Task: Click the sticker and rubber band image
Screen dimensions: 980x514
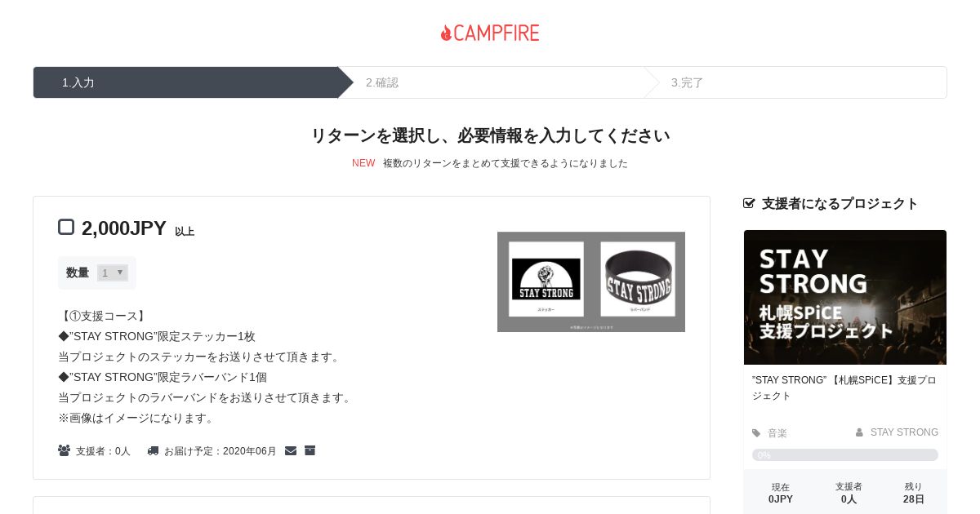Action: (591, 281)
